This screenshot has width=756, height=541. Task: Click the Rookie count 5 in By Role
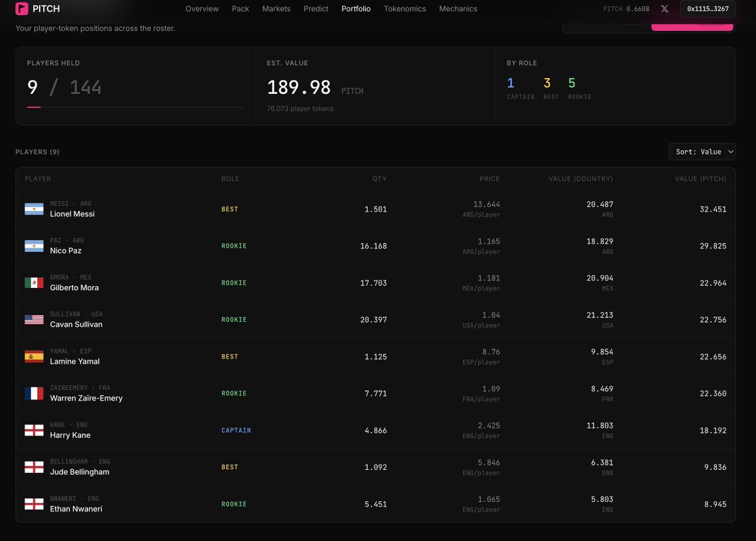point(571,83)
